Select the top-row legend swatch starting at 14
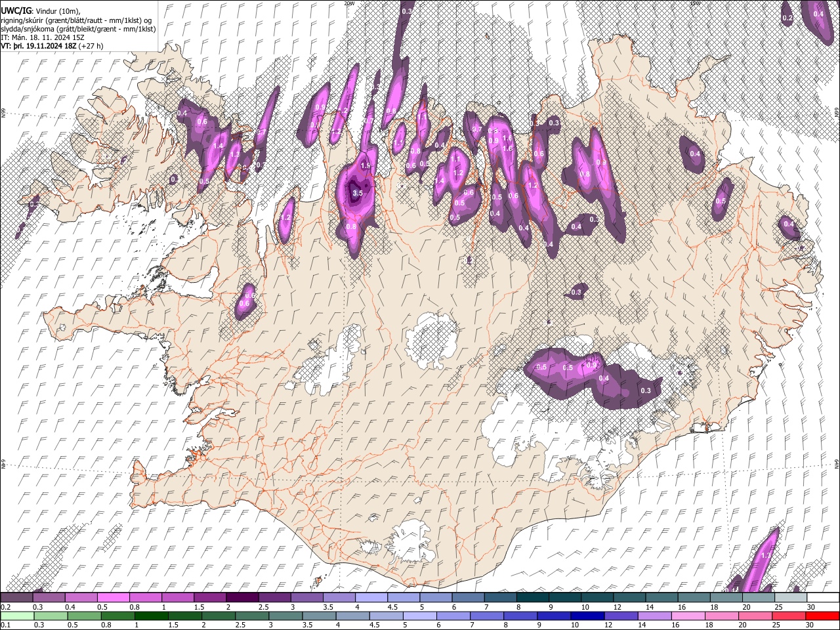The width and height of the screenshot is (840, 630). coord(662,597)
